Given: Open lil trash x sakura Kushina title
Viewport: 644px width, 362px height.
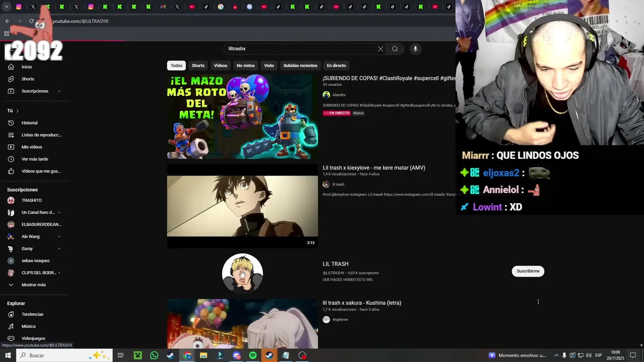Looking at the screenshot, I should pos(362,303).
